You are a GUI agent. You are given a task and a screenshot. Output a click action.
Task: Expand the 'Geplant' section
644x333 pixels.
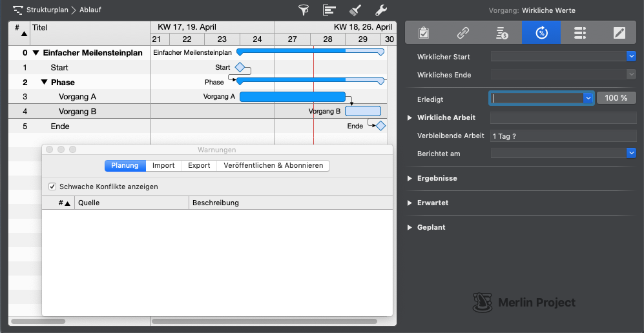pyautogui.click(x=410, y=227)
